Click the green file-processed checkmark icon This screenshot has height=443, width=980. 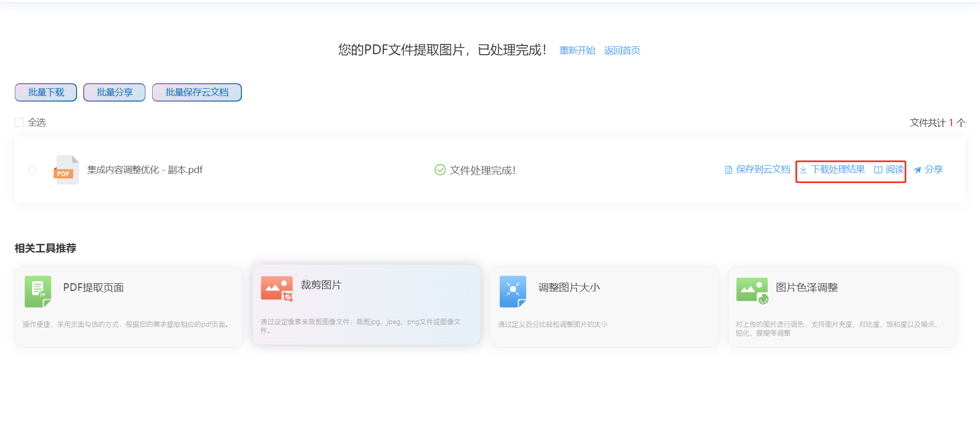click(440, 170)
